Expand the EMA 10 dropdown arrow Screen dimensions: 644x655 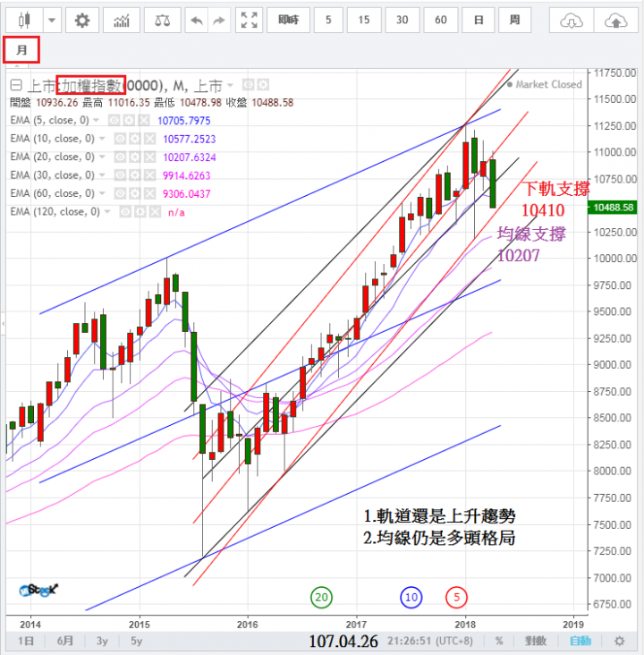(x=102, y=139)
